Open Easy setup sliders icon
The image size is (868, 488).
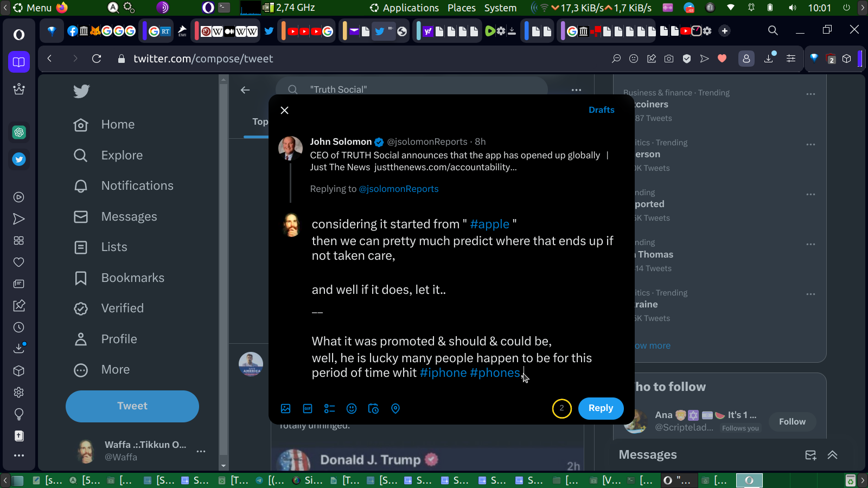[x=791, y=59]
